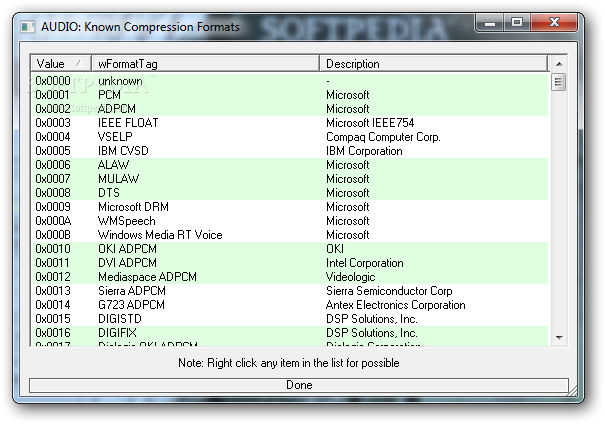Click the vertical scrollbar thumb

point(559,82)
